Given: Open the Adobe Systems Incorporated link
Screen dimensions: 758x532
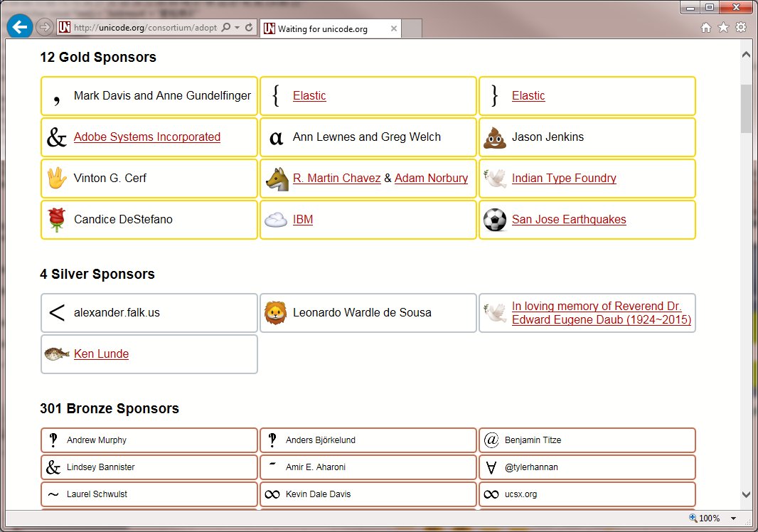Looking at the screenshot, I should click(x=147, y=137).
